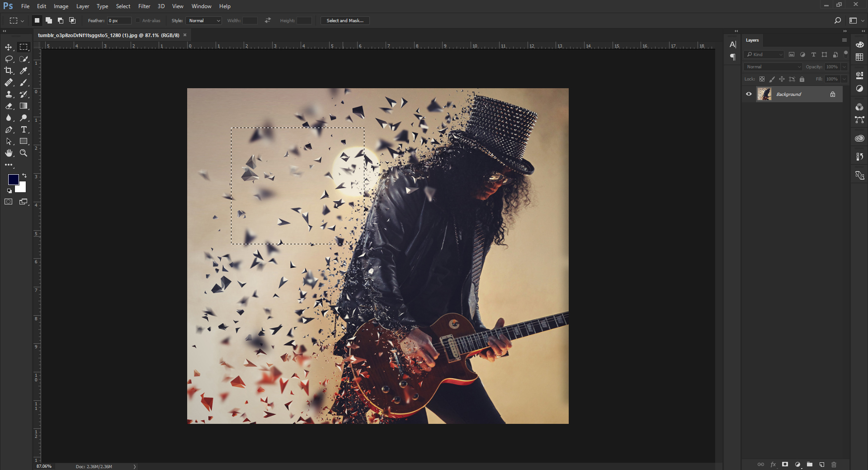Add a layer mask
Viewport: 868px width, 470px height.
785,465
